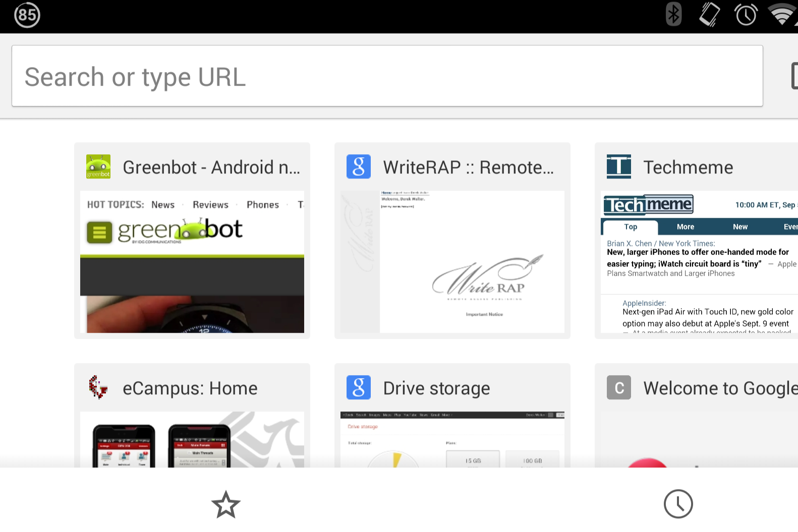Tap the 'HOT TOPICS:' label
The height and width of the screenshot is (532, 798).
tap(116, 205)
